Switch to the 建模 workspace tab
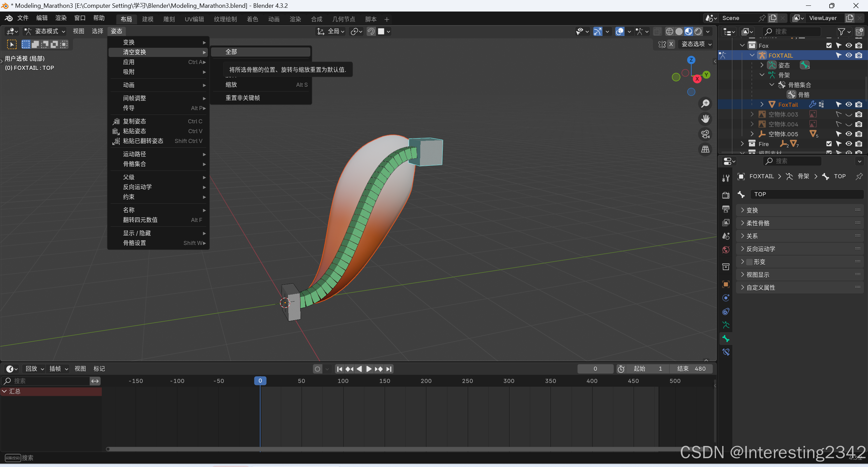 point(148,19)
